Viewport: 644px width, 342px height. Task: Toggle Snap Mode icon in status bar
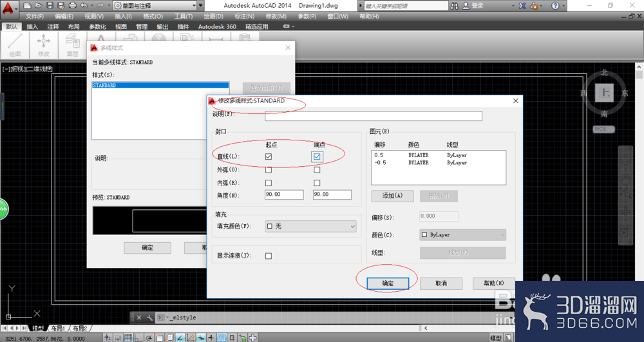click(118, 337)
